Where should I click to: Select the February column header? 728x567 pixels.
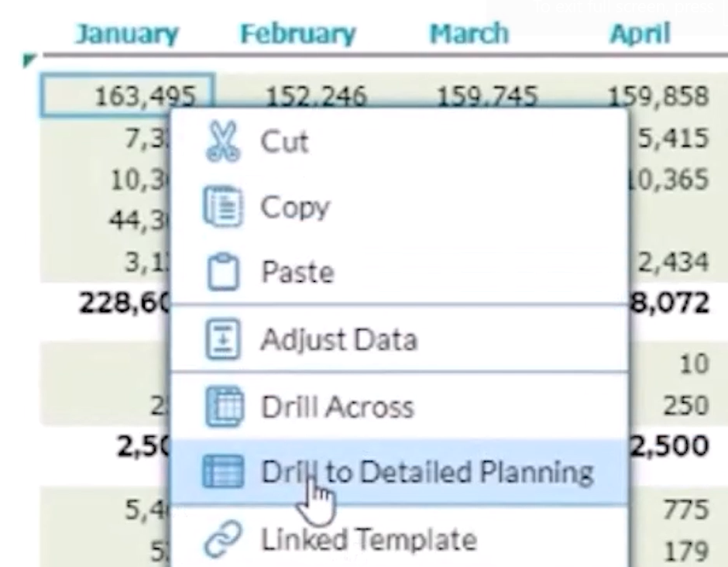click(298, 33)
